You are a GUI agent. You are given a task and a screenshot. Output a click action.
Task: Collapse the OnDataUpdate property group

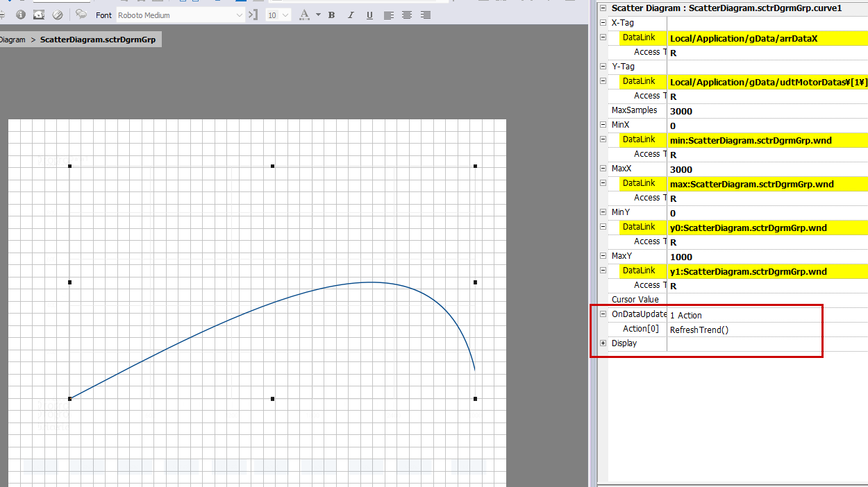tap(603, 314)
